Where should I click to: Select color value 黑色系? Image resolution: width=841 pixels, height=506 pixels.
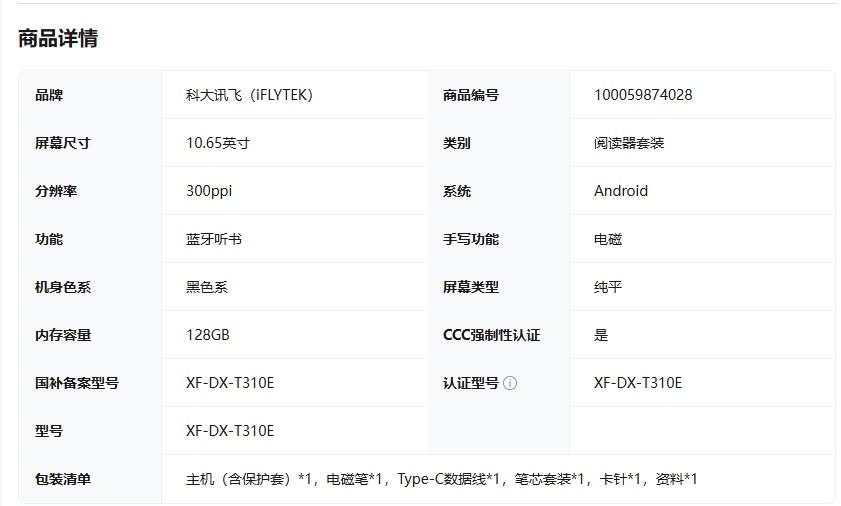(x=207, y=287)
